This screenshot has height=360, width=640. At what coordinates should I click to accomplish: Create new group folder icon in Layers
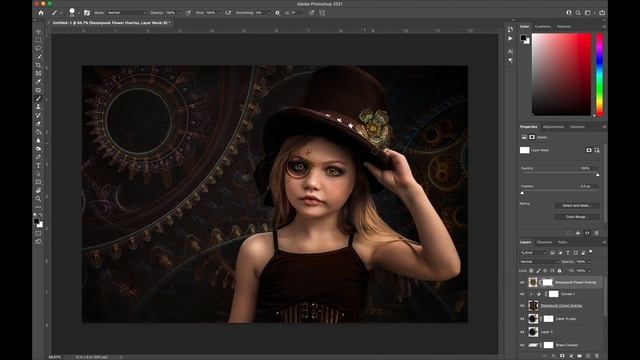[x=579, y=356]
